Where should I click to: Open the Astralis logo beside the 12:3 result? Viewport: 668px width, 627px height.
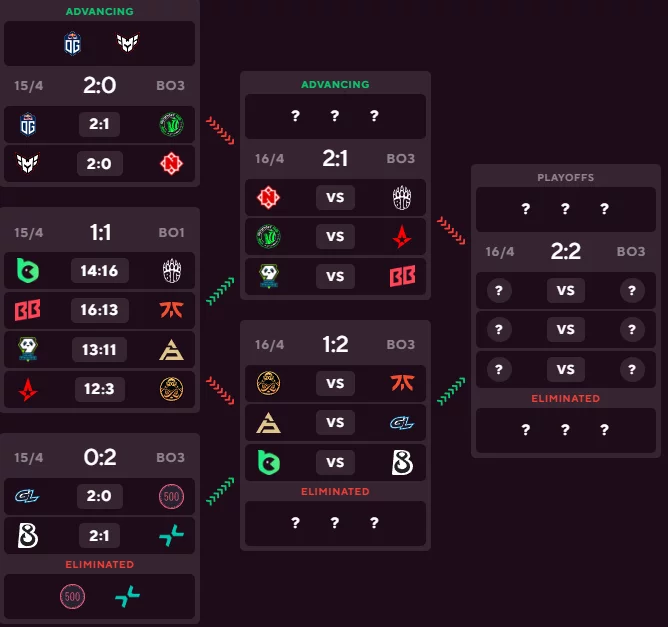(28, 389)
